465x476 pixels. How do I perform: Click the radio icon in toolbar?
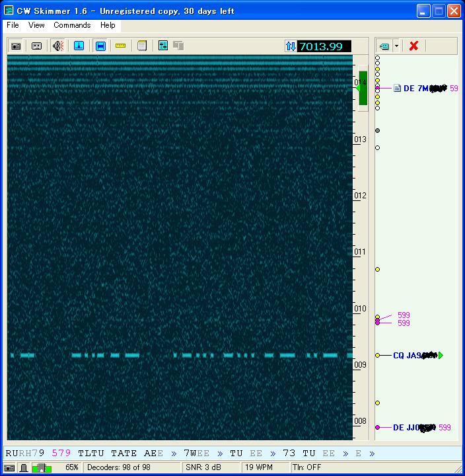coord(16,46)
